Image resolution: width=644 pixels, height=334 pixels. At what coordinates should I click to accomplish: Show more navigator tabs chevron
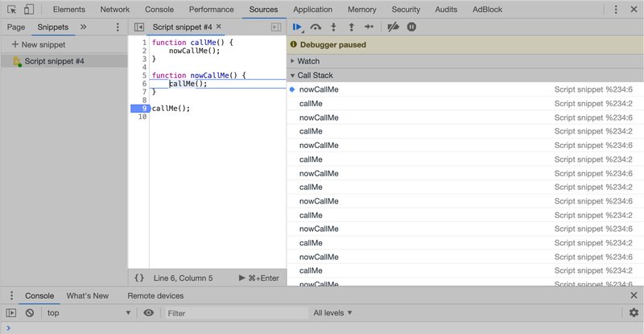tap(84, 27)
